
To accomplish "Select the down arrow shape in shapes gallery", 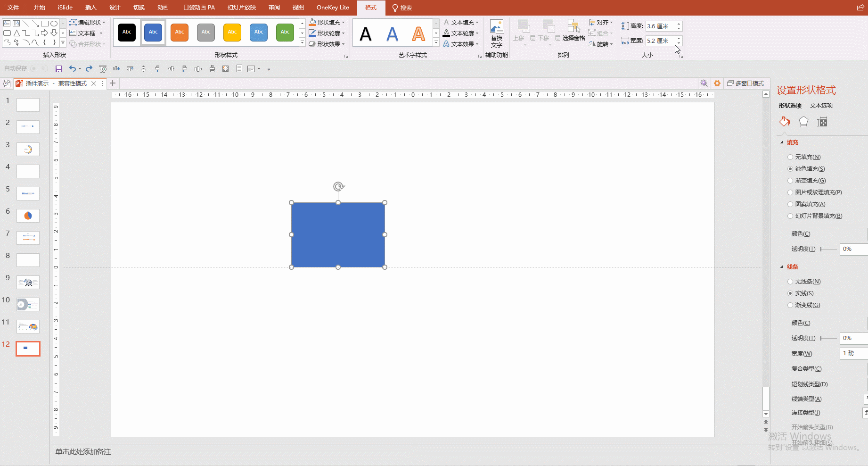I will 54,33.
